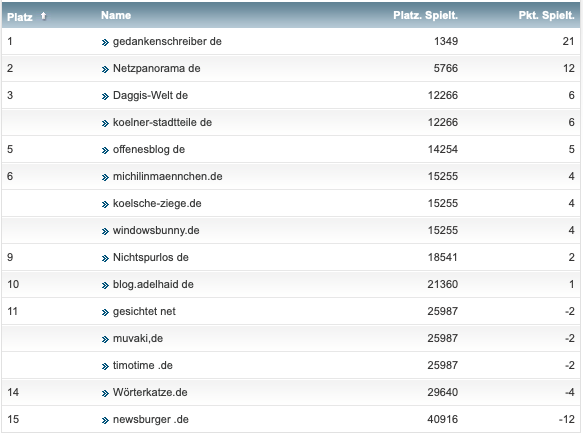This screenshot has width=583, height=436.
Task: Click the arrow icon beside windowsbunny.de
Action: (x=105, y=232)
